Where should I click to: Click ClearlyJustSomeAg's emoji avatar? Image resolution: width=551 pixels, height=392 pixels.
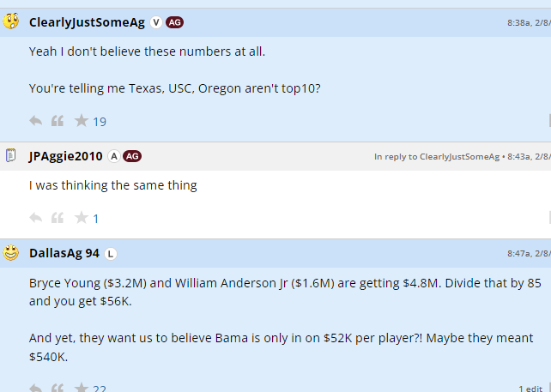tap(11, 21)
